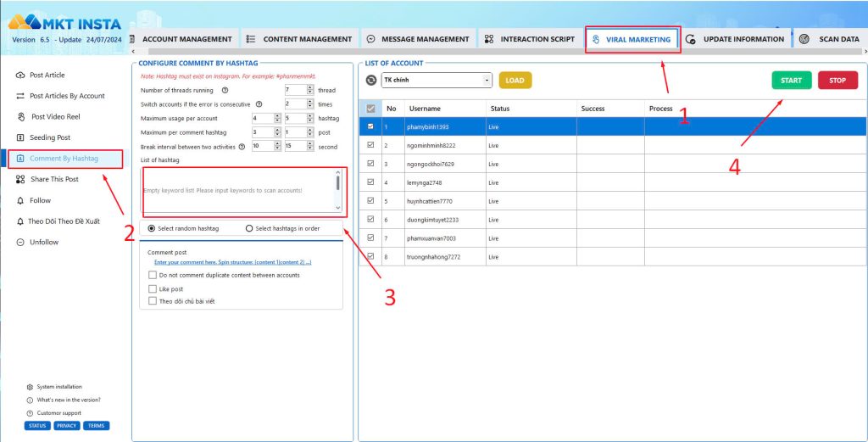Click the TERMS button
This screenshot has height=442, width=868.
[x=97, y=426]
